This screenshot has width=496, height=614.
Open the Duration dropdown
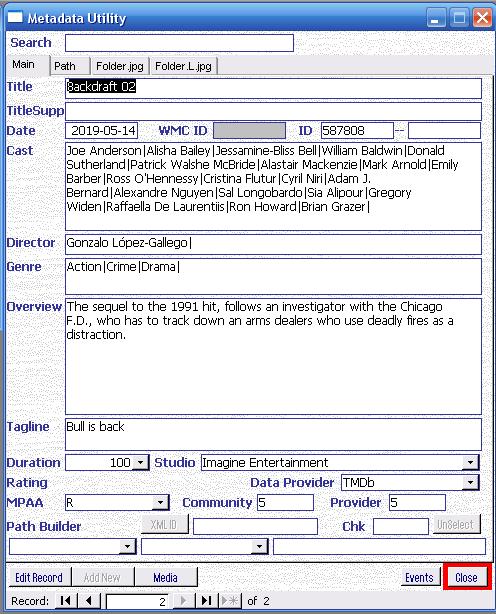(x=140, y=462)
